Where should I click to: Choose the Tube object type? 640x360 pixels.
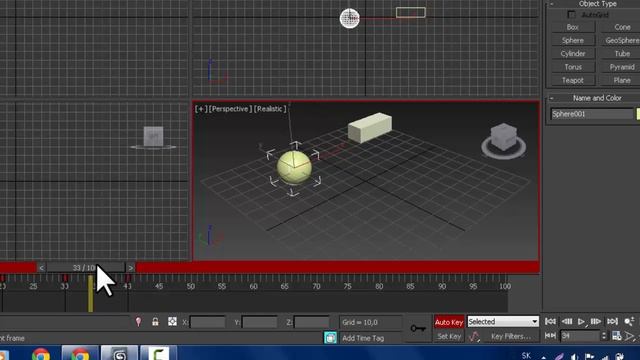tap(622, 53)
